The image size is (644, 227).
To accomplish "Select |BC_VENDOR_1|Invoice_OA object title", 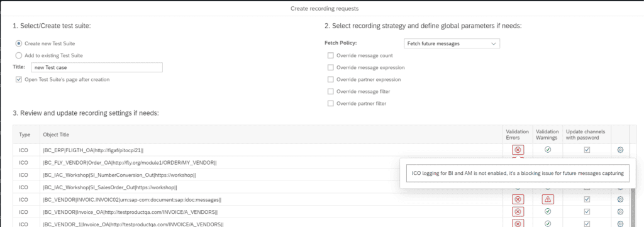I will pyautogui.click(x=133, y=224).
